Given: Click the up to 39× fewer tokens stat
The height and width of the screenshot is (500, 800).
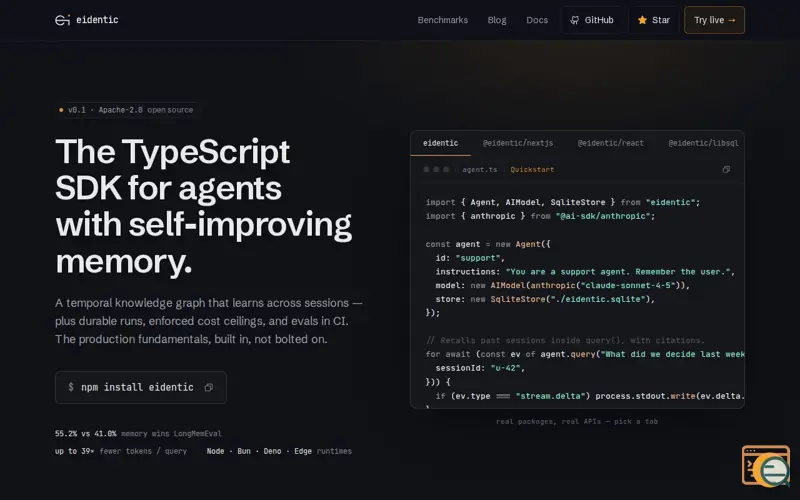Looking at the screenshot, I should (x=121, y=451).
